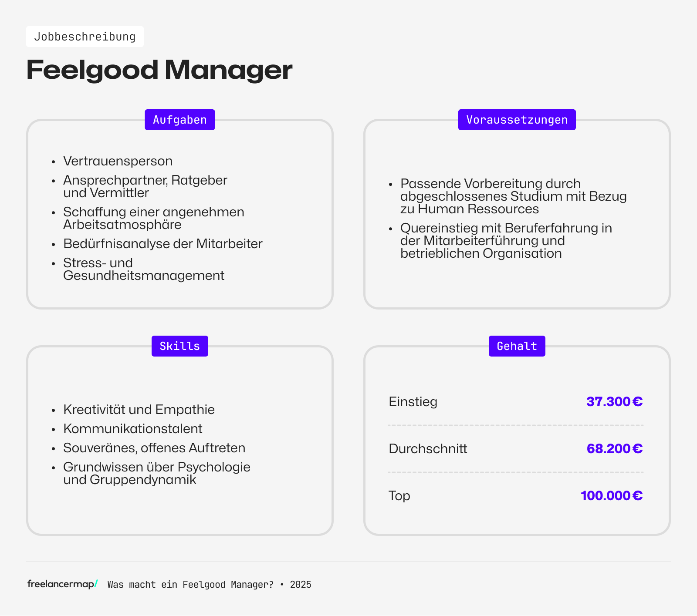Click the Skills section badge
The height and width of the screenshot is (616, 697).
179,346
